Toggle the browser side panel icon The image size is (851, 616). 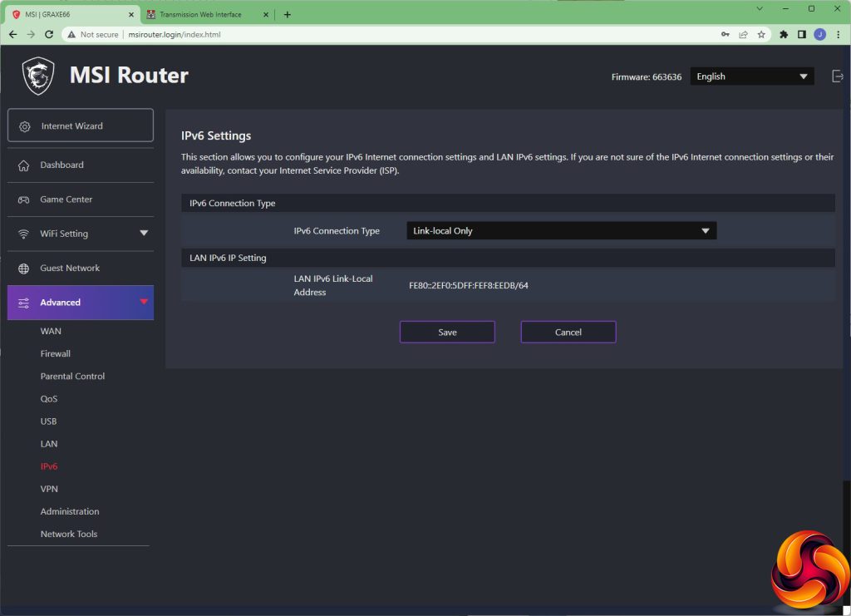pyautogui.click(x=802, y=34)
